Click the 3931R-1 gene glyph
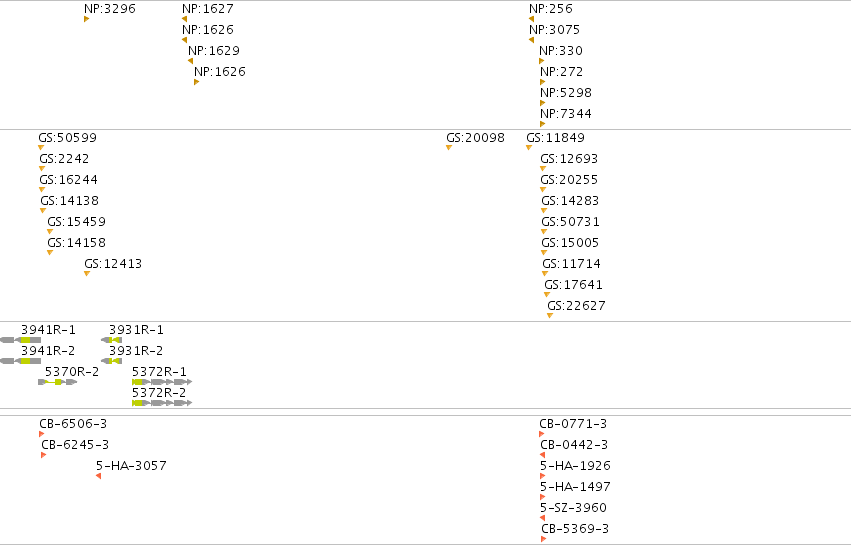 pyautogui.click(x=111, y=340)
